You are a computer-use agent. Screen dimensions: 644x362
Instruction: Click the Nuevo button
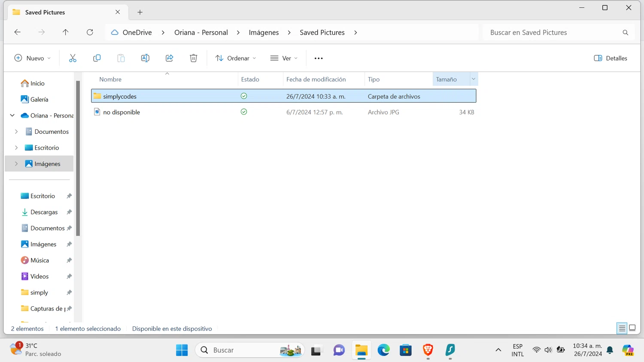point(33,58)
